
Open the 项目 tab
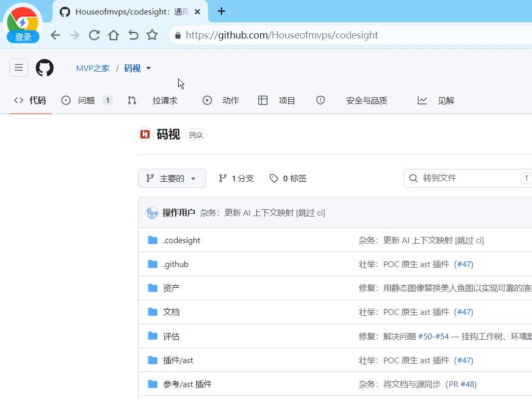pos(276,100)
